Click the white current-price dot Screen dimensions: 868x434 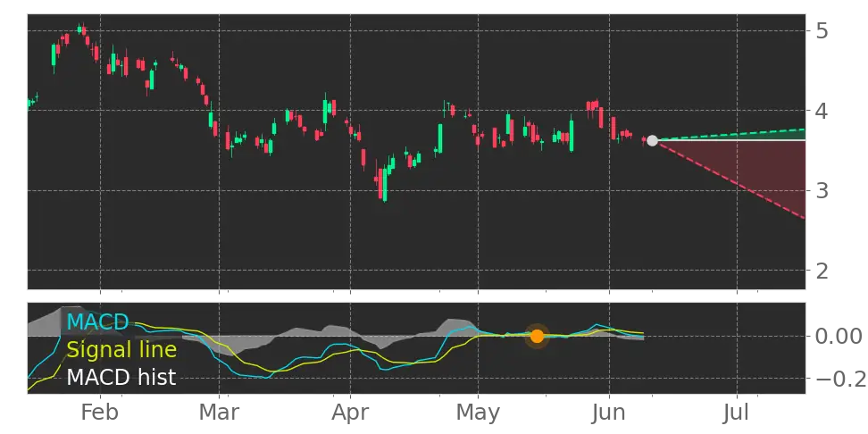pos(652,140)
